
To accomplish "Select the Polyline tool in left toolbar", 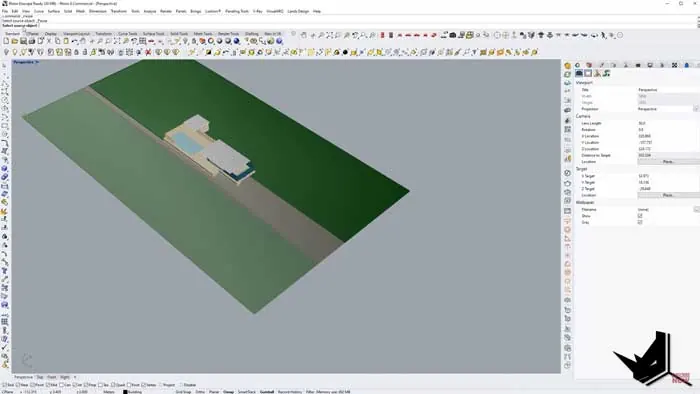I will 4,83.
